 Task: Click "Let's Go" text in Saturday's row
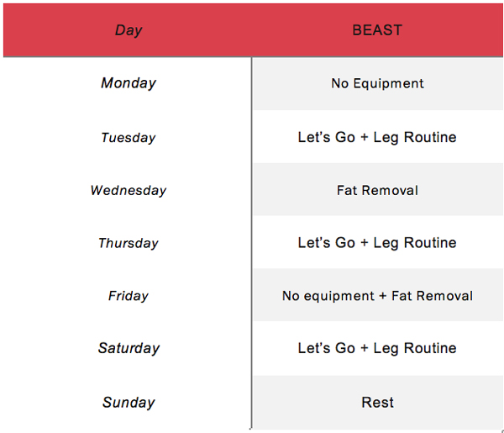(326, 348)
